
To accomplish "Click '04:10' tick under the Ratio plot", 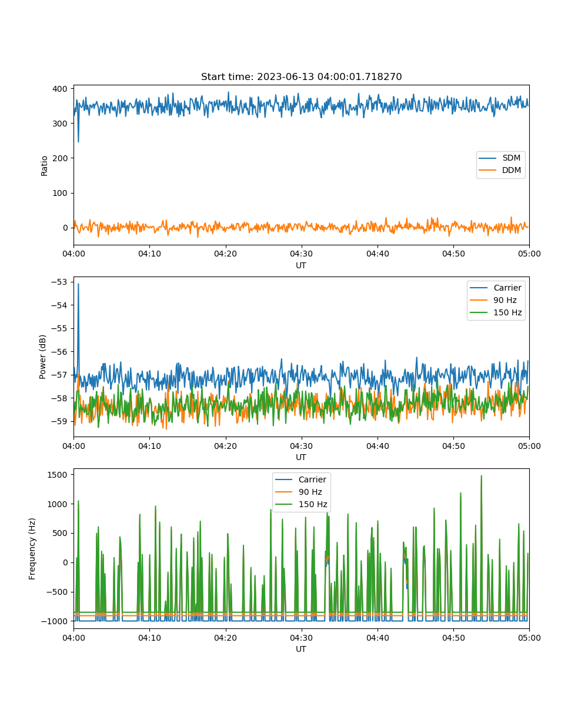I will (x=149, y=254).
